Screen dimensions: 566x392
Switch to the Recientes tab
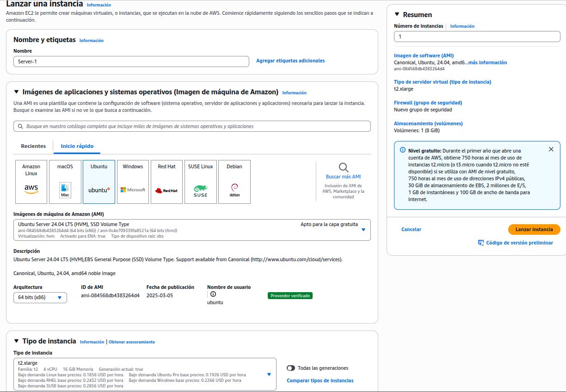tap(33, 146)
